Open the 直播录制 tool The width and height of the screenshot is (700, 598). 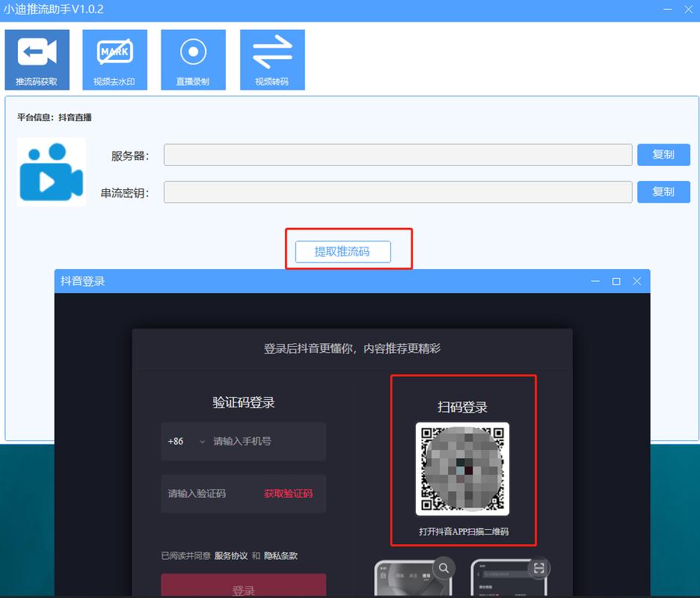(x=193, y=60)
